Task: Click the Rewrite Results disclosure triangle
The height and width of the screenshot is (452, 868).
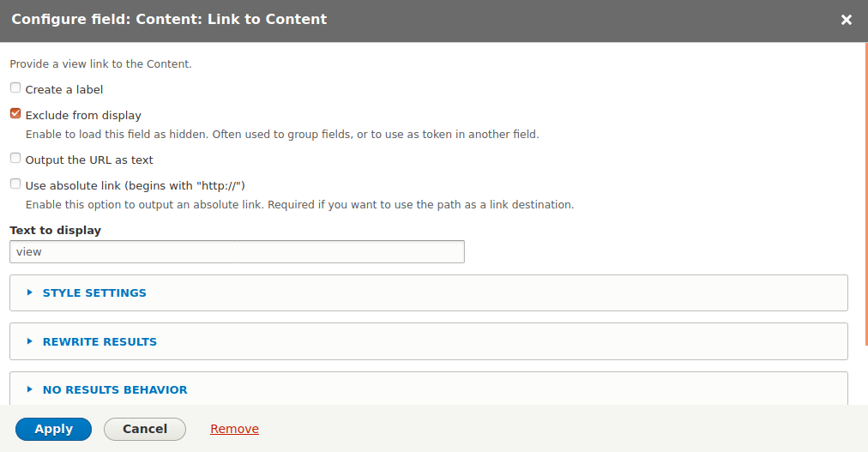Action: [x=30, y=341]
